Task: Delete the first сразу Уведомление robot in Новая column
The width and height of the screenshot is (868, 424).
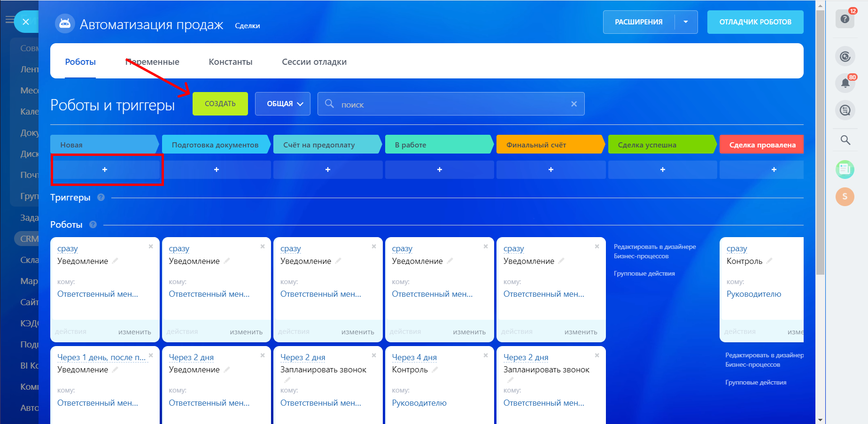Action: (151, 247)
